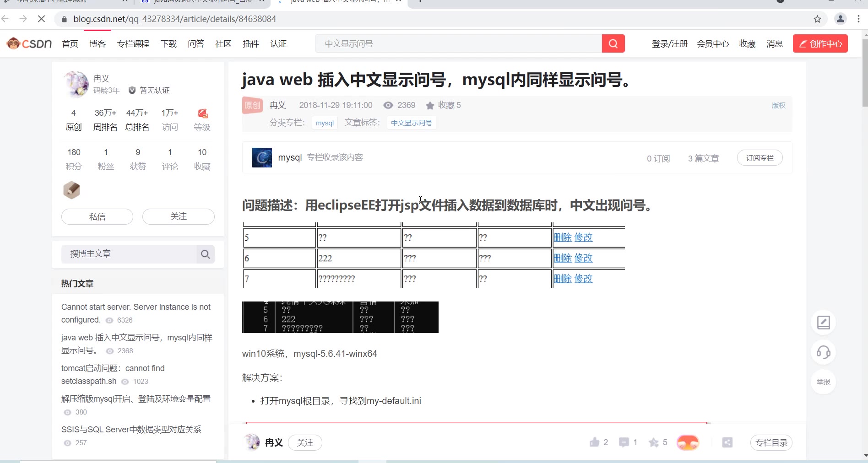Open tomcat启动问题 hot article
The image size is (868, 463).
tap(113, 375)
